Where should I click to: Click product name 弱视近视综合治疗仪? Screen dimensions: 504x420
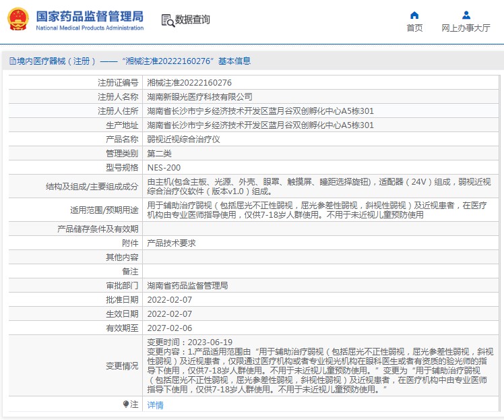(183, 140)
